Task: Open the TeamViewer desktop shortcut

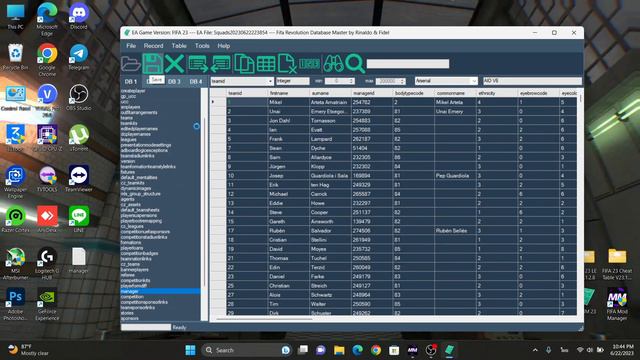Action: pos(79,178)
